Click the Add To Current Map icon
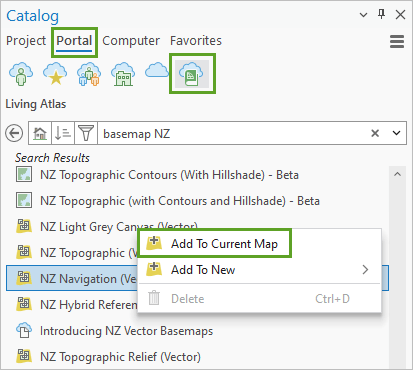413x370 pixels. [x=154, y=242]
